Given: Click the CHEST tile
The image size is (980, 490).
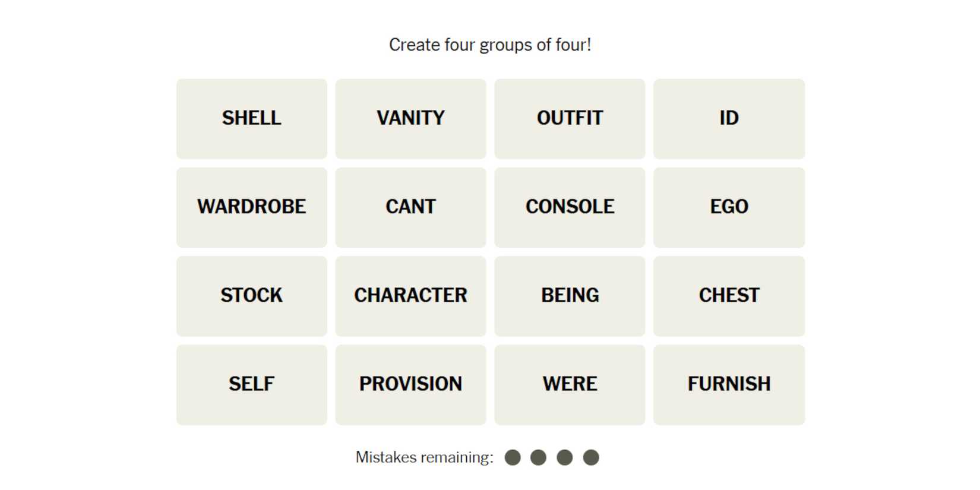Looking at the screenshot, I should (729, 296).
